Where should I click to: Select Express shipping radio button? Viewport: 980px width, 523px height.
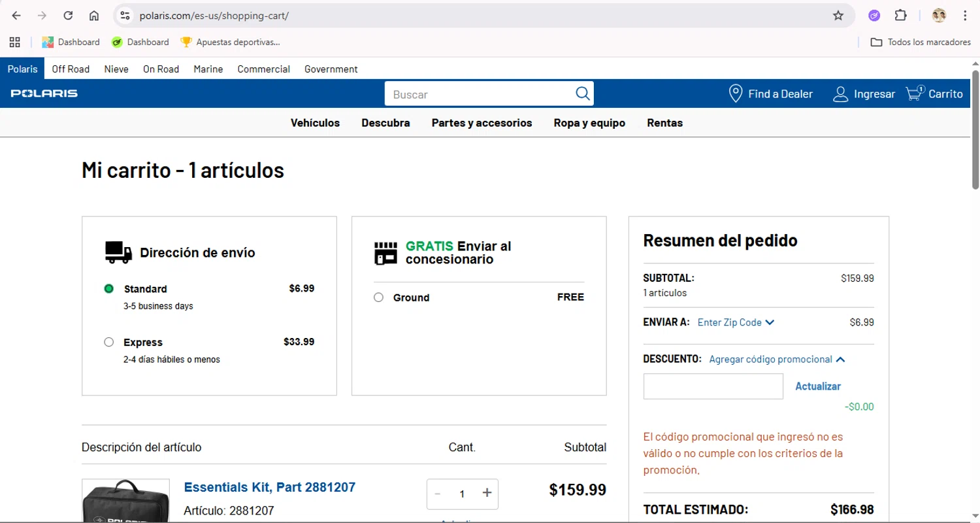(x=109, y=342)
